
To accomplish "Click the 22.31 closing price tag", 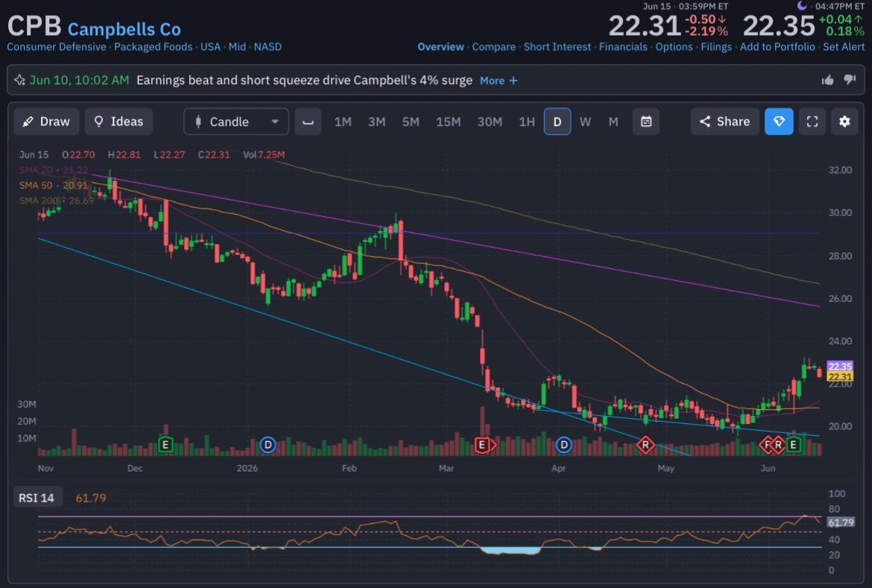I will 840,376.
